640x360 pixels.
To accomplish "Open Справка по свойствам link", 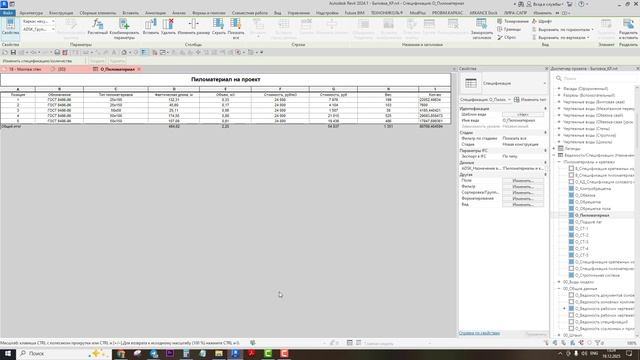I will pos(479,333).
